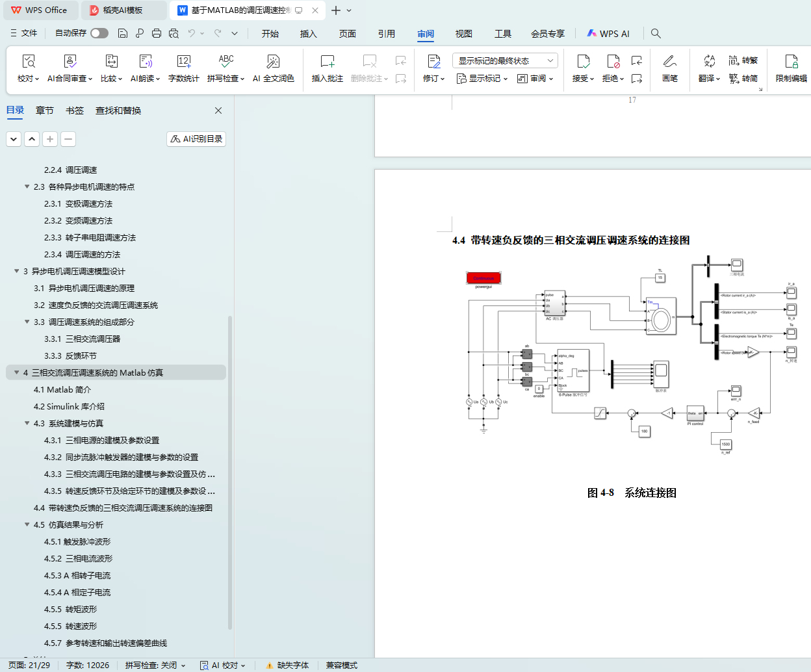Open the 显示标记的最终状态 dropdown
Image resolution: width=811 pixels, height=672 pixels.
(505, 60)
